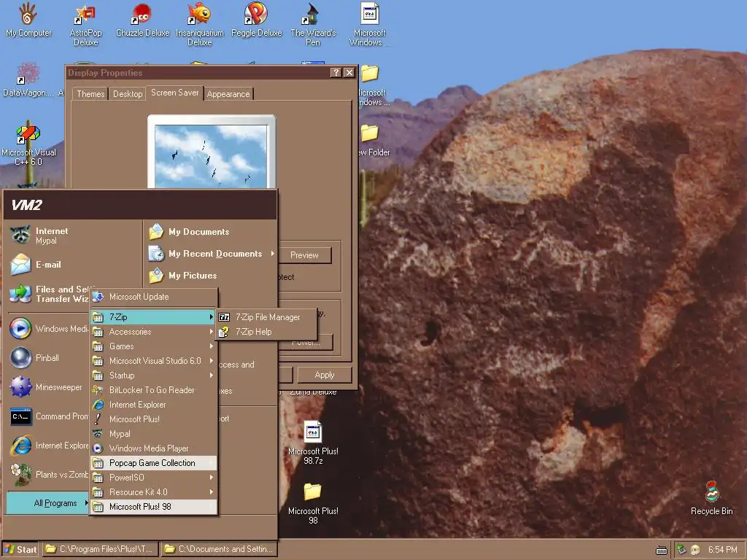Screen dimensions: 747x560
Task: Launch BitLocker To Go Reader
Action: coord(153,390)
